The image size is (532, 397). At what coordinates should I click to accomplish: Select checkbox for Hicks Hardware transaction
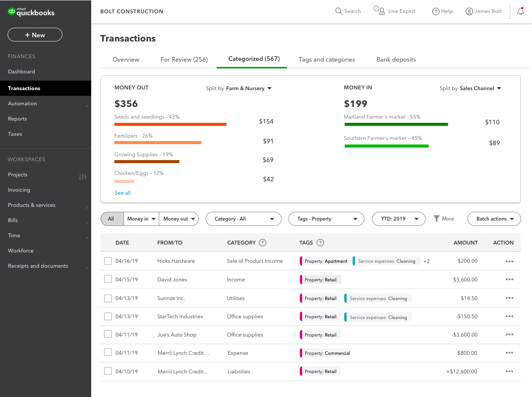(108, 261)
